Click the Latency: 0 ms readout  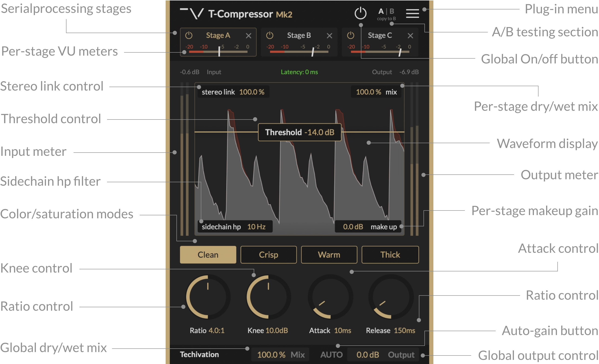coord(299,72)
